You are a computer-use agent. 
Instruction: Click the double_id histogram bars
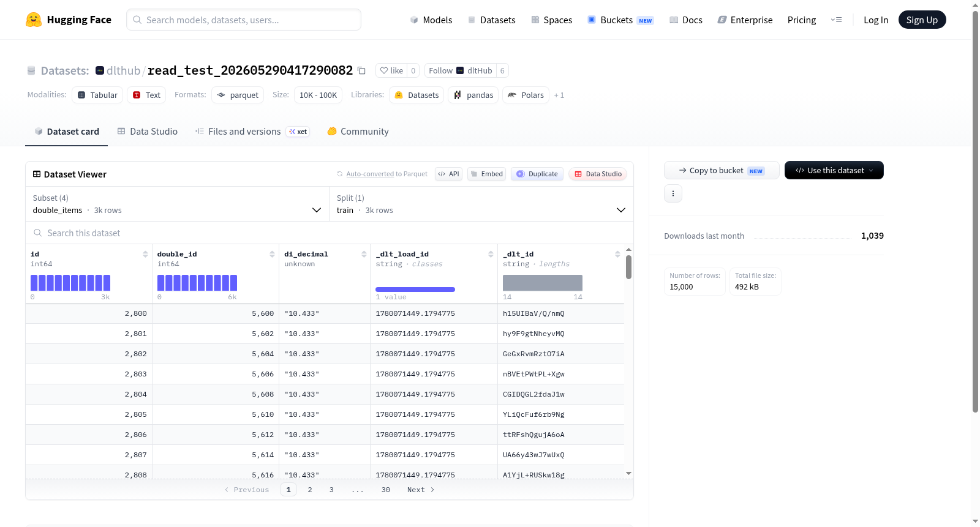click(197, 283)
